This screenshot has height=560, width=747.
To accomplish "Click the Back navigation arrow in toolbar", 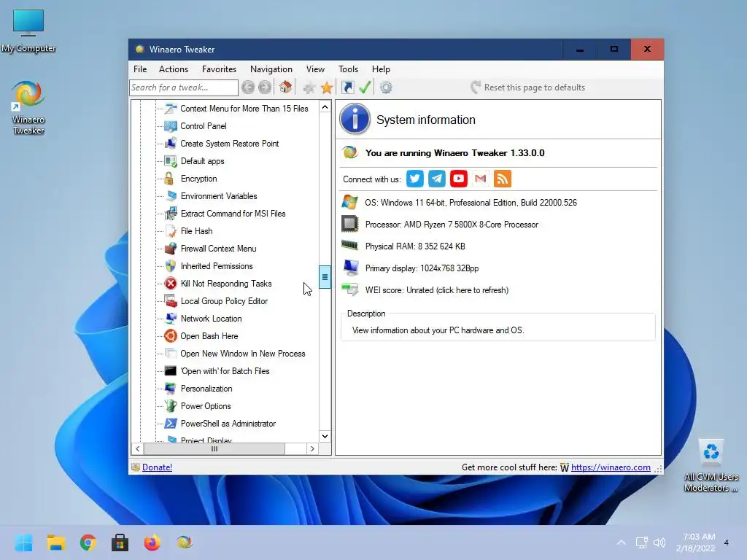I will coord(248,87).
